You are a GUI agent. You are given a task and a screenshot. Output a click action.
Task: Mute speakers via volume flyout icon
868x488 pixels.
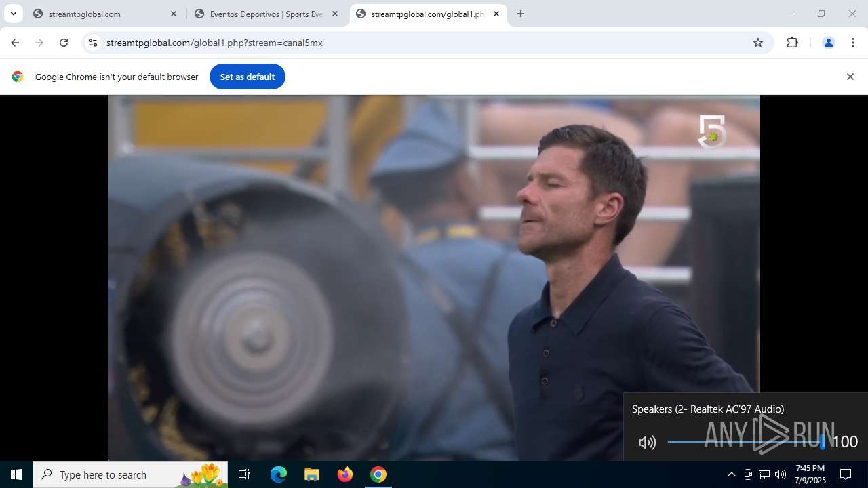point(648,443)
